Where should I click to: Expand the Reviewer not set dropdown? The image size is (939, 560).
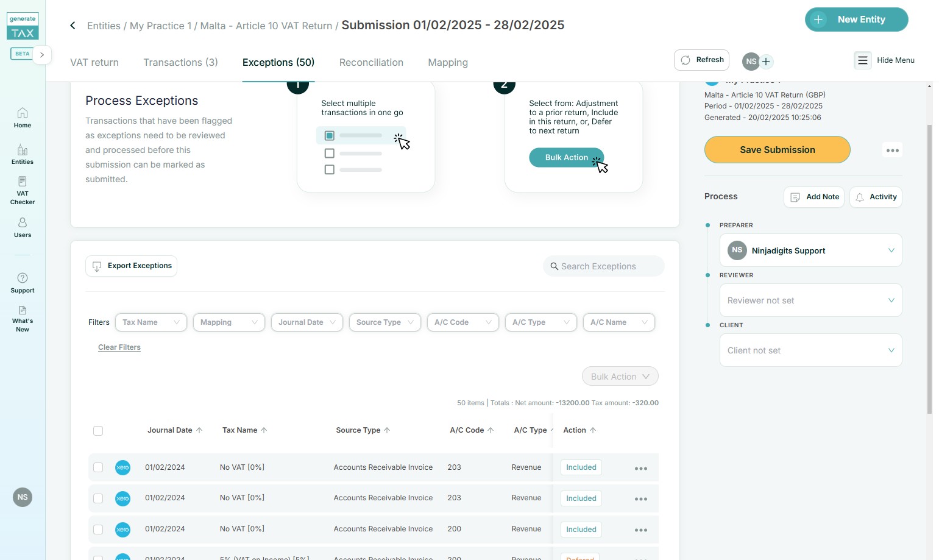(810, 300)
